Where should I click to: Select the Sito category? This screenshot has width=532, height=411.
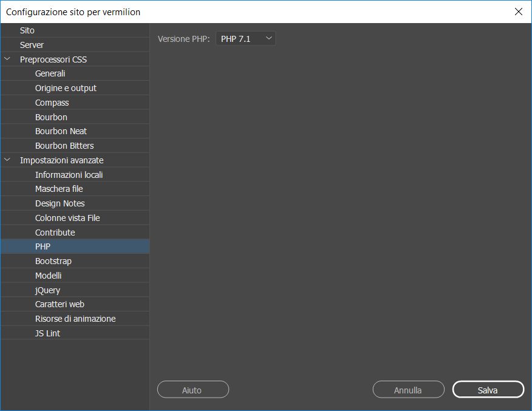click(x=27, y=30)
